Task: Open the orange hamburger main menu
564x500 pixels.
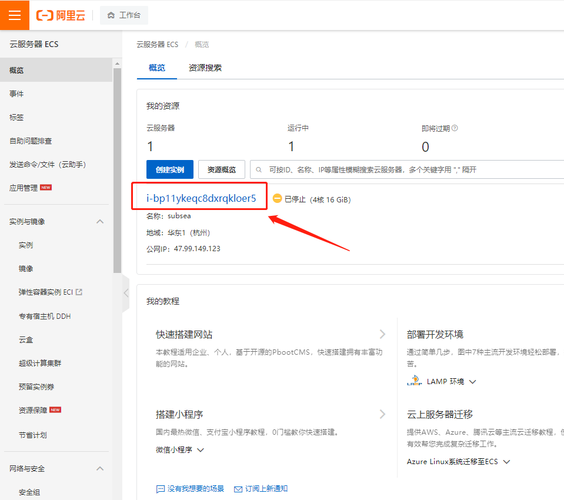Action: [14, 15]
